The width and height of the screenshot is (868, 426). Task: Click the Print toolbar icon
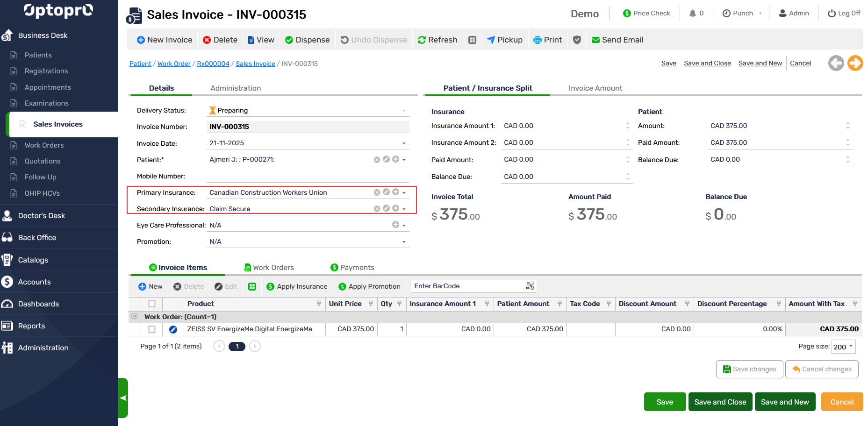538,40
